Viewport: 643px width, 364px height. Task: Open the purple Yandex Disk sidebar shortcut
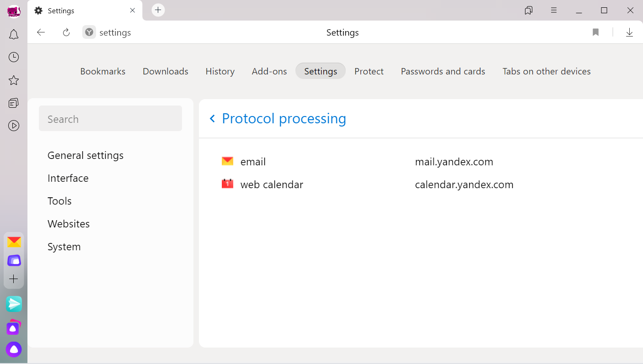(14, 260)
